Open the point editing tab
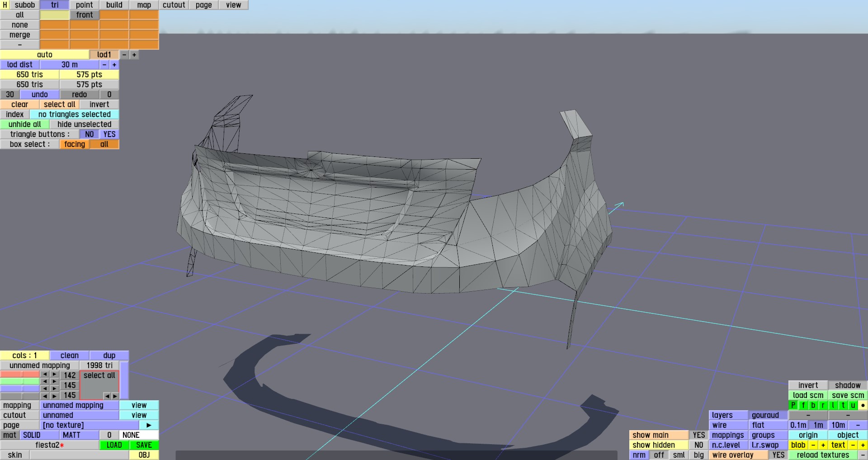The image size is (868, 460). (x=84, y=5)
